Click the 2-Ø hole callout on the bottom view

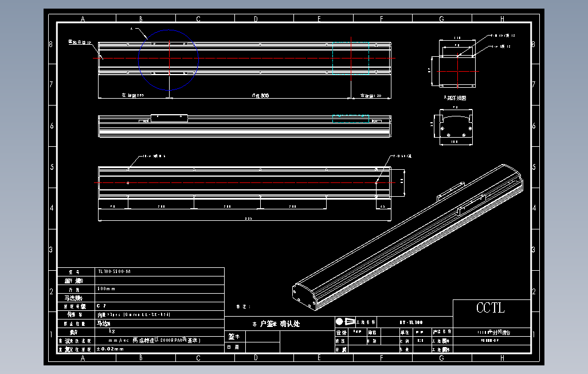pyautogui.click(x=402, y=156)
